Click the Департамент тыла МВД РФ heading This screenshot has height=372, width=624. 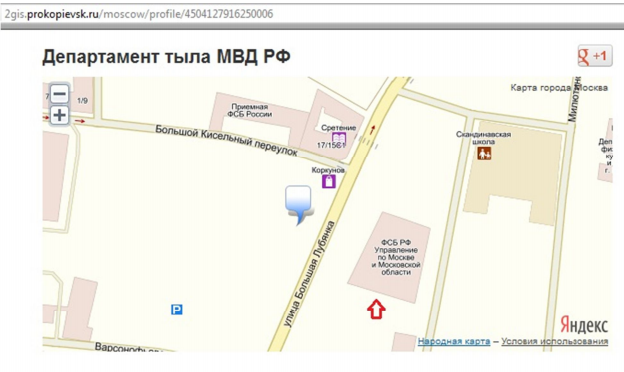[x=166, y=56]
